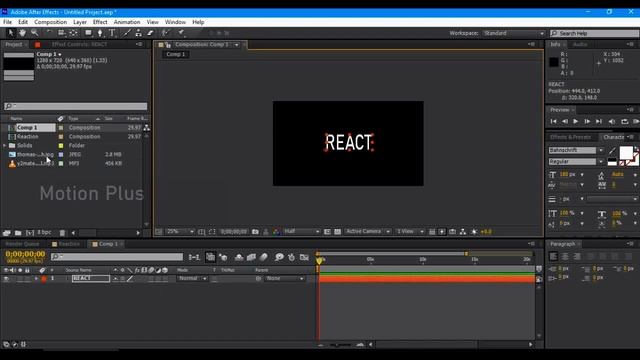Click the Brainstorm icon in timeline
The image size is (640, 360).
[x=279, y=257]
